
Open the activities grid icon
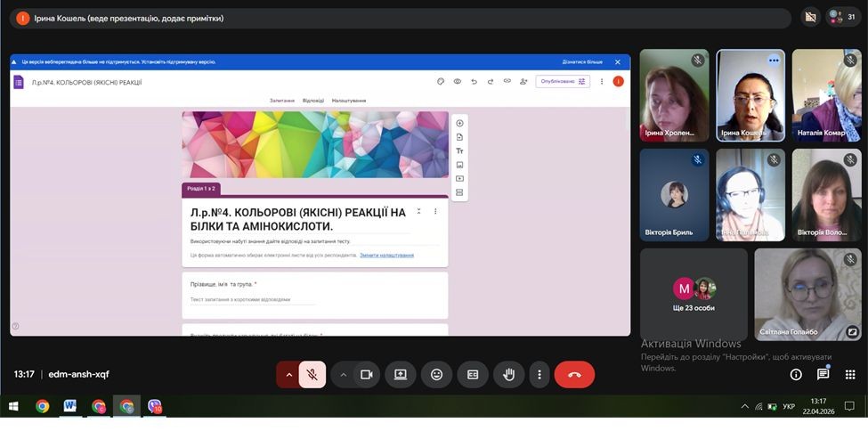[x=850, y=375]
